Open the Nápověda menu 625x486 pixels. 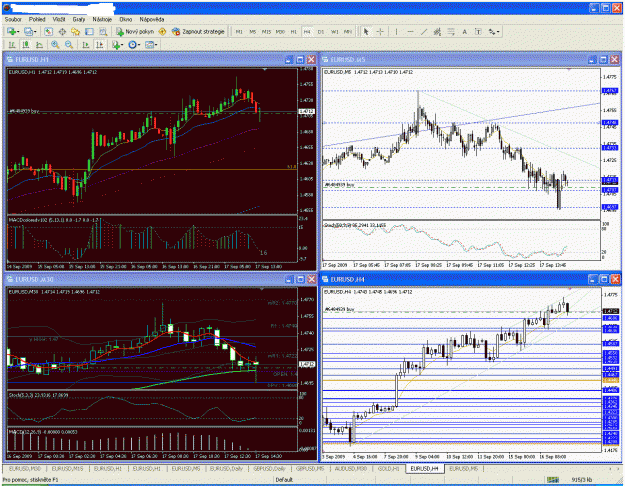tap(152, 19)
